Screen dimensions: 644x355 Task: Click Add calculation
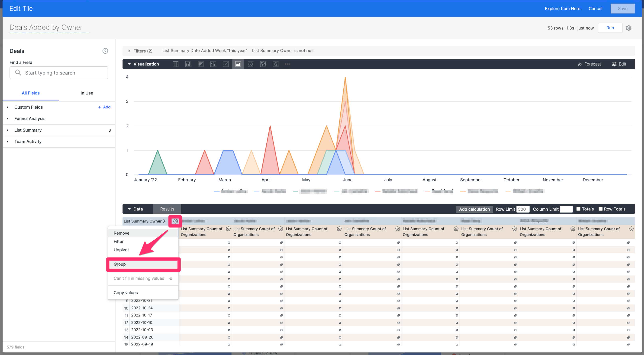click(474, 209)
